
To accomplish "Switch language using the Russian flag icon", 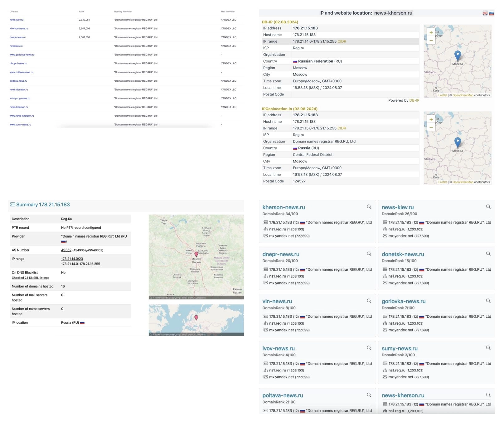I will (492, 13).
